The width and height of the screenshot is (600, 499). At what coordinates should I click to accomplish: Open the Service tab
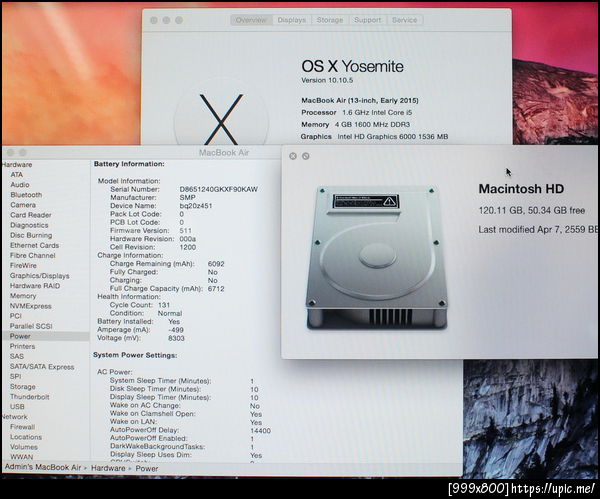pyautogui.click(x=404, y=20)
